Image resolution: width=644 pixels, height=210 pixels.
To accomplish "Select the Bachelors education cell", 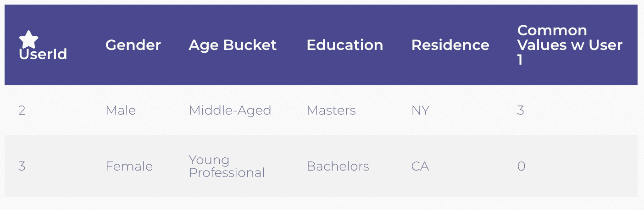I will click(x=338, y=166).
